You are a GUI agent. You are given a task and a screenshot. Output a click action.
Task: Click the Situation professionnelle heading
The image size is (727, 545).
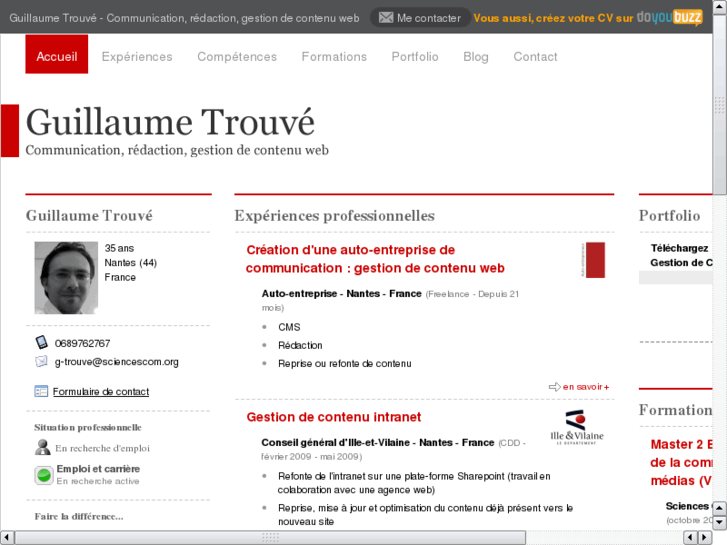[x=88, y=427]
